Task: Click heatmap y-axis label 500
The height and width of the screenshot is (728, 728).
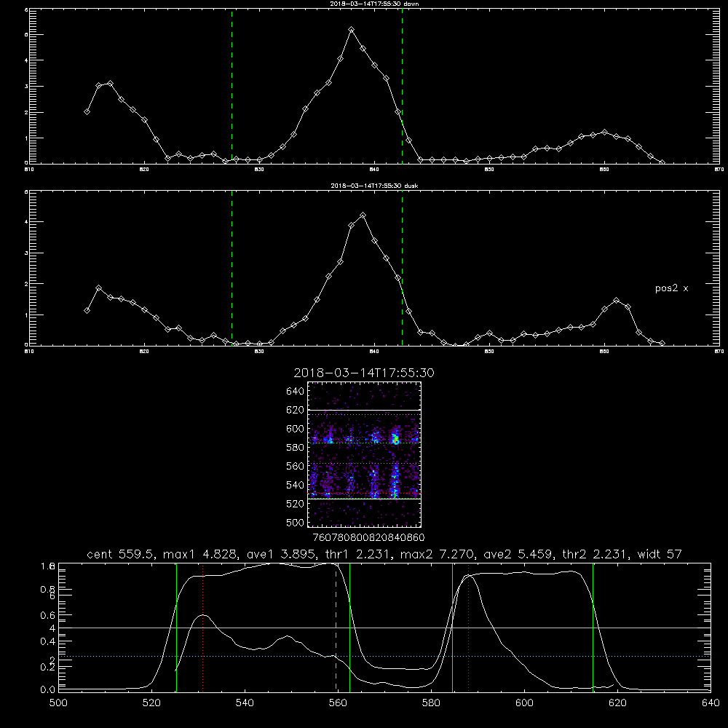Action: [296, 523]
